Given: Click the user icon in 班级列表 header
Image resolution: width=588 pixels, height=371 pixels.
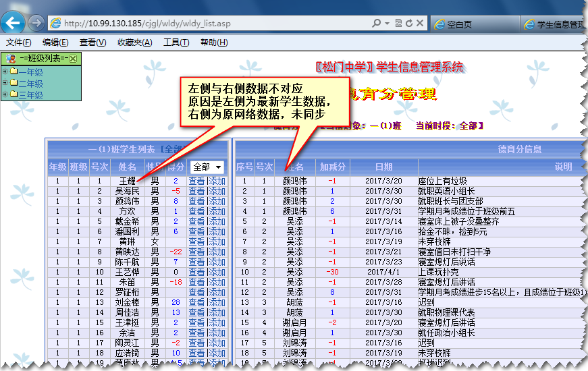Looking at the screenshot, I should click(11, 59).
